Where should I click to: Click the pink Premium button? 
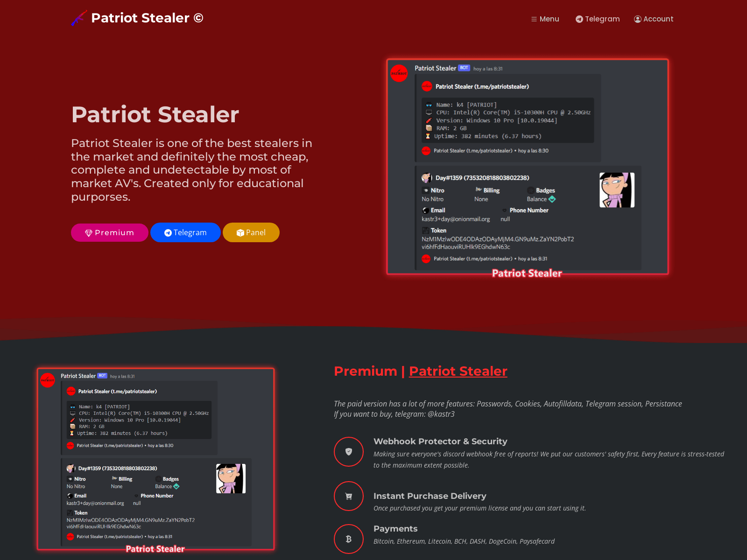(x=110, y=232)
